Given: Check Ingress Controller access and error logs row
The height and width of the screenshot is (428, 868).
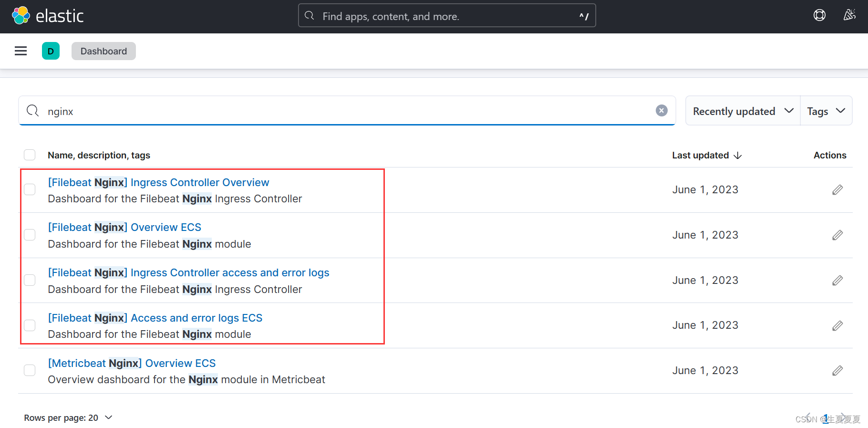Looking at the screenshot, I should pos(30,280).
